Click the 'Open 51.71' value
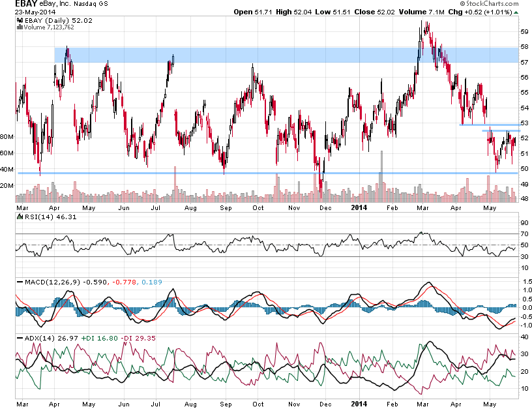 tap(253, 12)
